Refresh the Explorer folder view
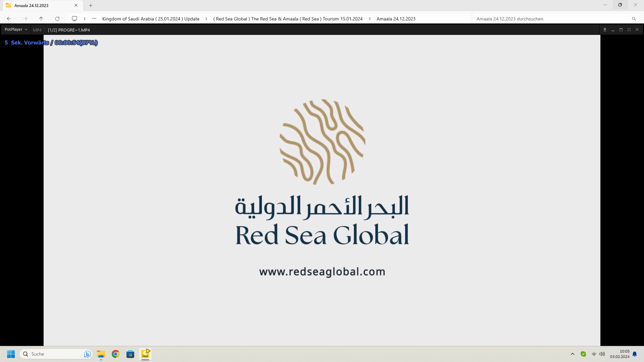This screenshot has width=644, height=362. [x=57, y=19]
